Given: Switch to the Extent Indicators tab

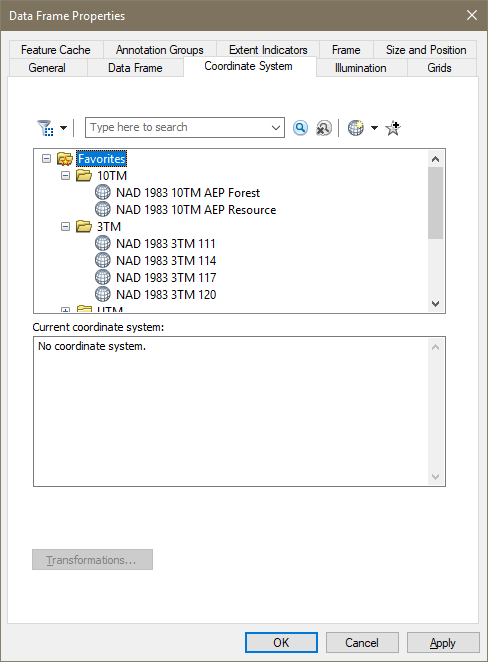Looking at the screenshot, I should (x=268, y=50).
